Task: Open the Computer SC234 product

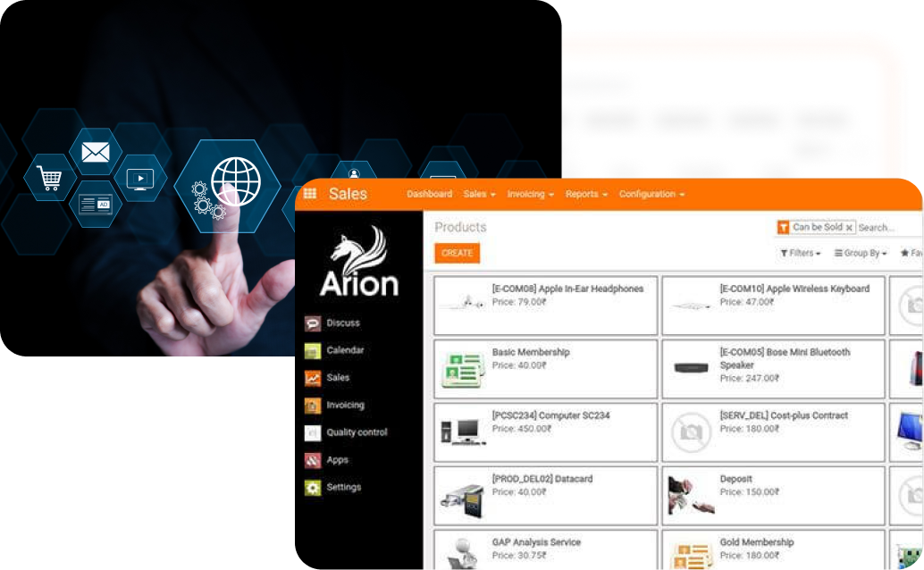Action: click(546, 432)
